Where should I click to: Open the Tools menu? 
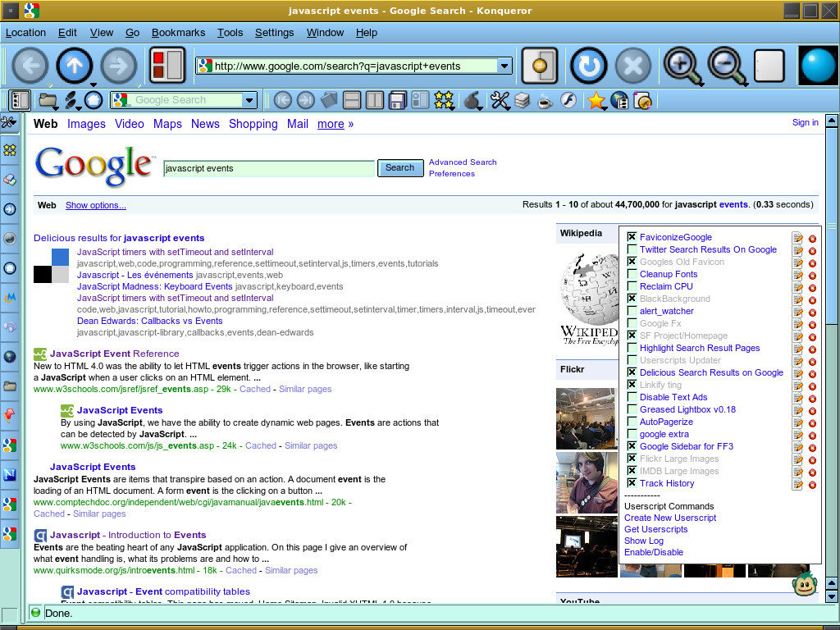click(x=230, y=33)
